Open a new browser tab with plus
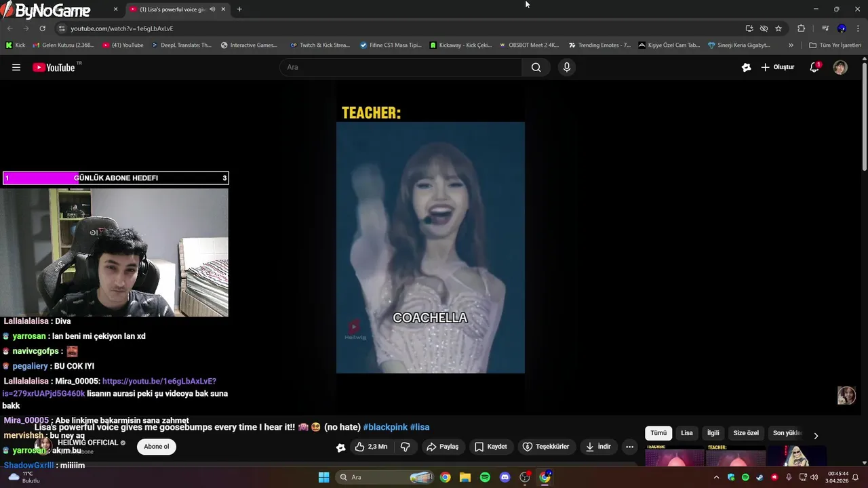 [239, 9]
